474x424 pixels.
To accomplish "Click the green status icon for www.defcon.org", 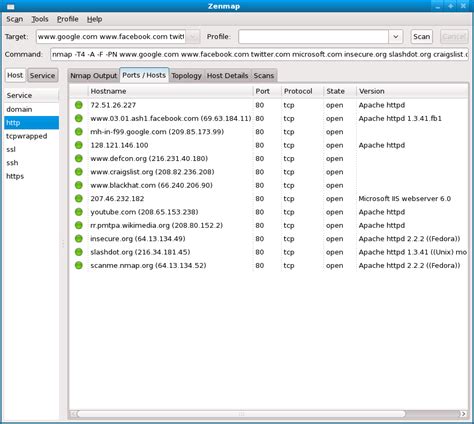I will coord(79,158).
